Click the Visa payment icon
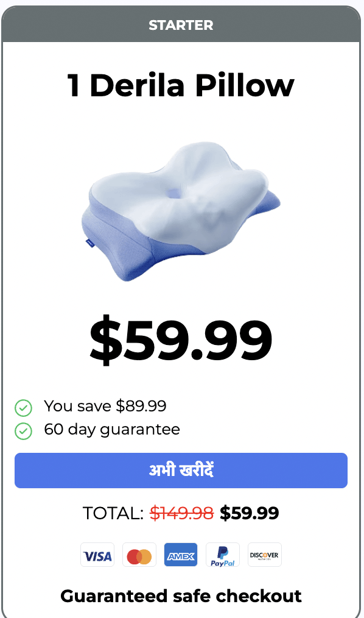 pyautogui.click(x=97, y=555)
